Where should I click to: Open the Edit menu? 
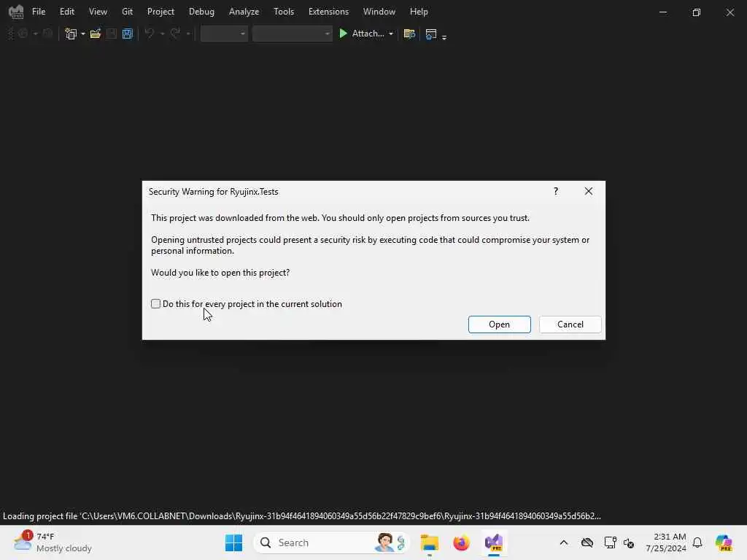66,12
